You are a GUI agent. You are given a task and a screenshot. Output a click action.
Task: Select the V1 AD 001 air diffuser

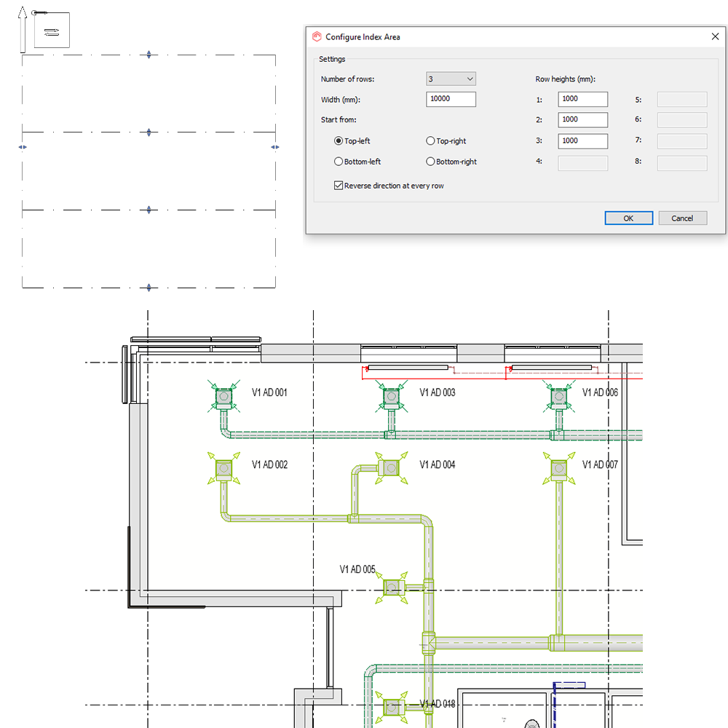(223, 397)
